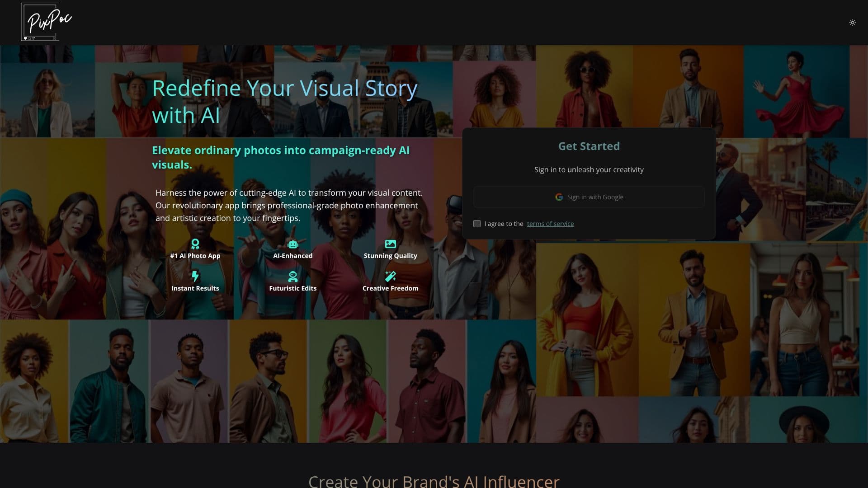Click "Create Your Brand's AI Influencer" heading
Image resolution: width=868 pixels, height=488 pixels.
pos(434,481)
